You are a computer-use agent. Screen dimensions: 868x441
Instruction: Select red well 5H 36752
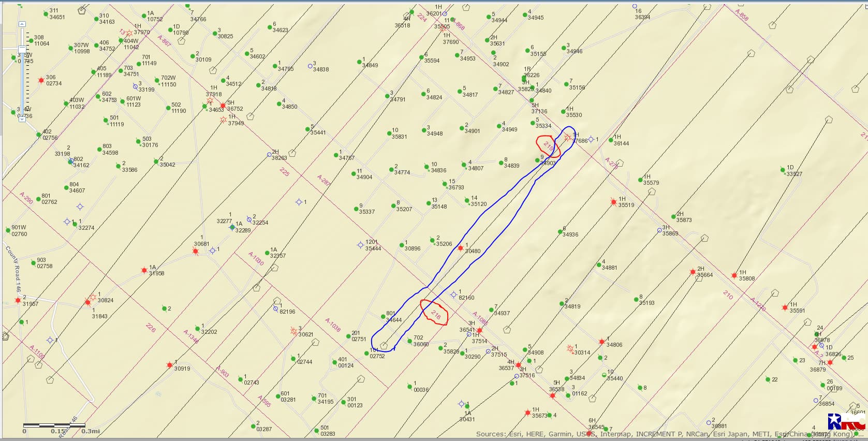(223, 106)
